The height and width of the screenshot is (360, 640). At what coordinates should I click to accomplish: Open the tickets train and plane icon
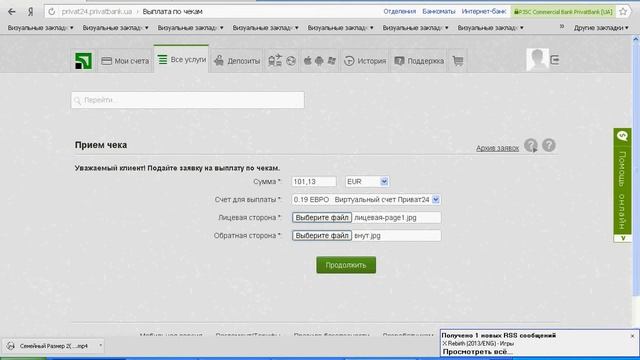pyautogui.click(x=275, y=60)
